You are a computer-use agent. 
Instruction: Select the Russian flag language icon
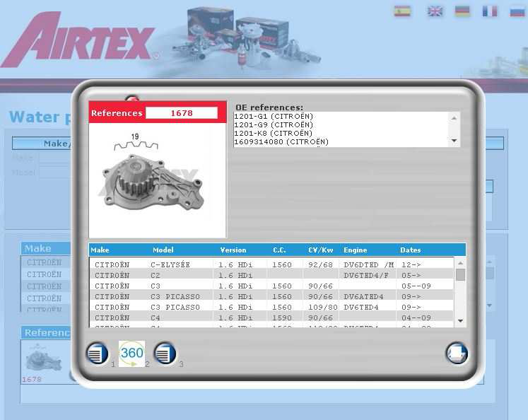point(517,11)
